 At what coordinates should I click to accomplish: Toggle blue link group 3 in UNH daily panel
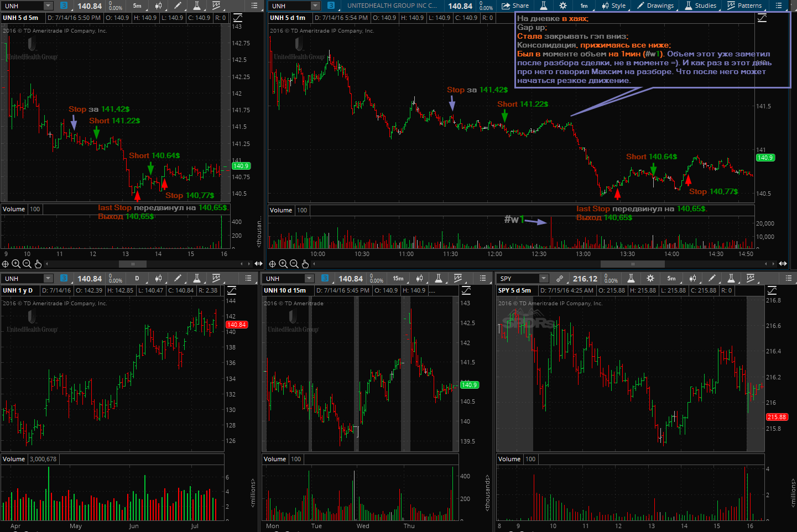(64, 278)
